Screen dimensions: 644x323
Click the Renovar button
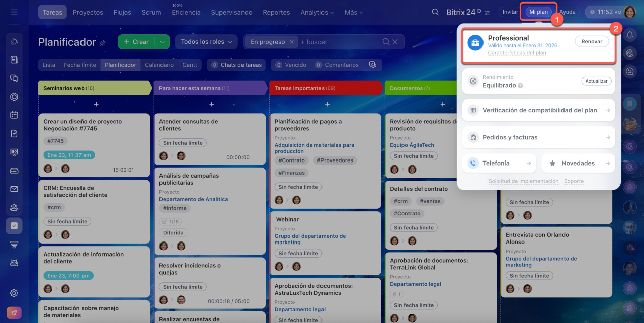(x=592, y=42)
